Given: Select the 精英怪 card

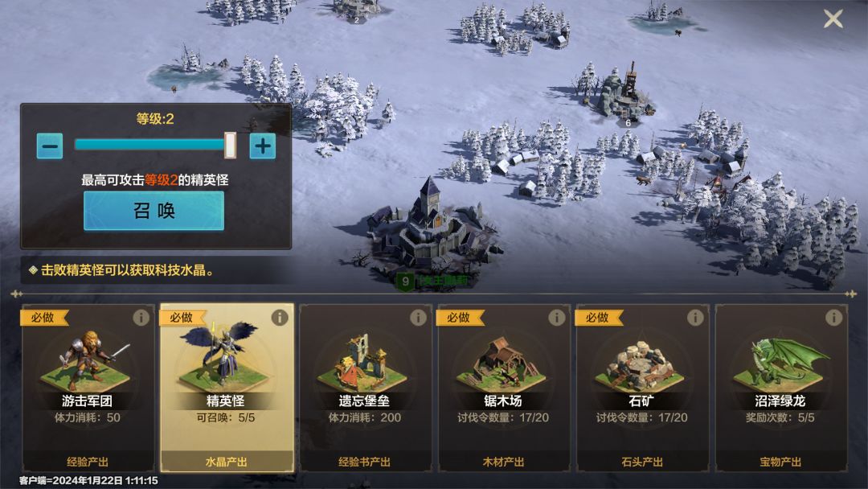Looking at the screenshot, I should [227, 388].
